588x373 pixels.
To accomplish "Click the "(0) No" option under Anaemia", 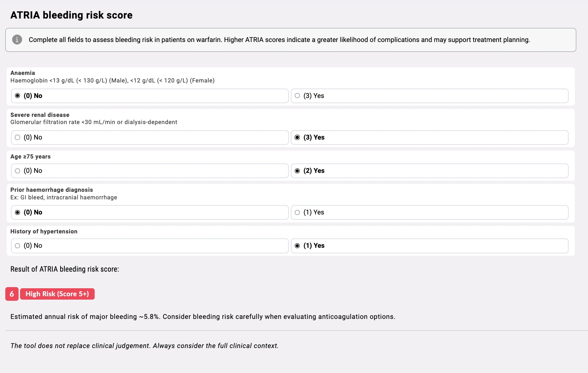I will coord(149,96).
